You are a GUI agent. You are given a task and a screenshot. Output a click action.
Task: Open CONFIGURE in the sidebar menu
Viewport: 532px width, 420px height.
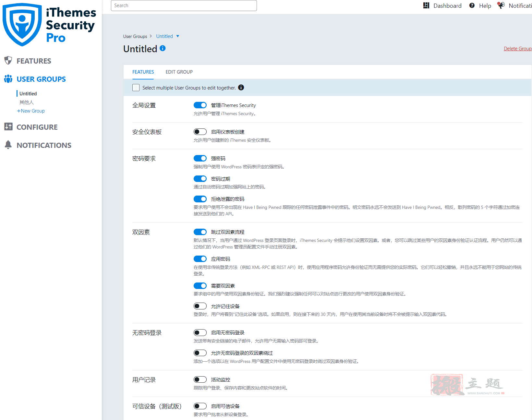(x=37, y=127)
